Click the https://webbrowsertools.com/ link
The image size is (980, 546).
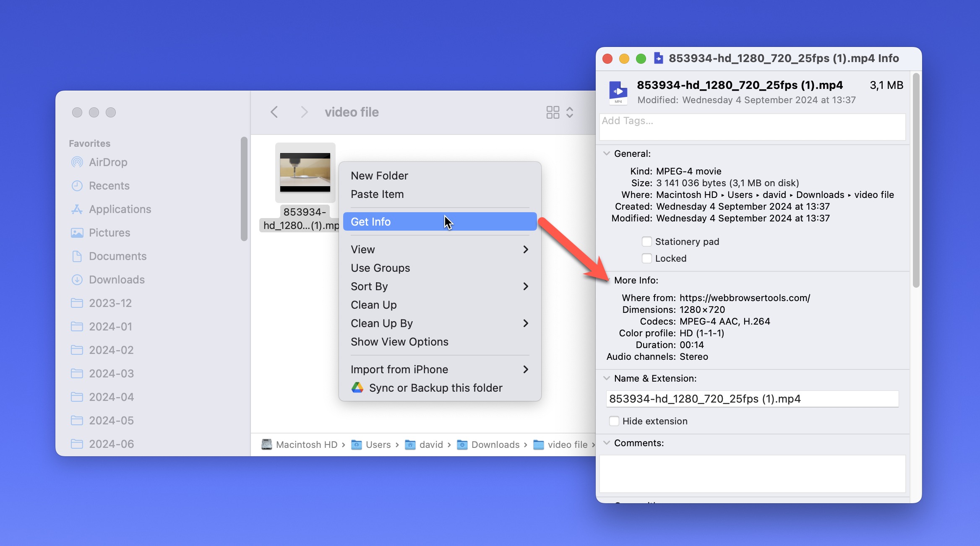point(745,298)
